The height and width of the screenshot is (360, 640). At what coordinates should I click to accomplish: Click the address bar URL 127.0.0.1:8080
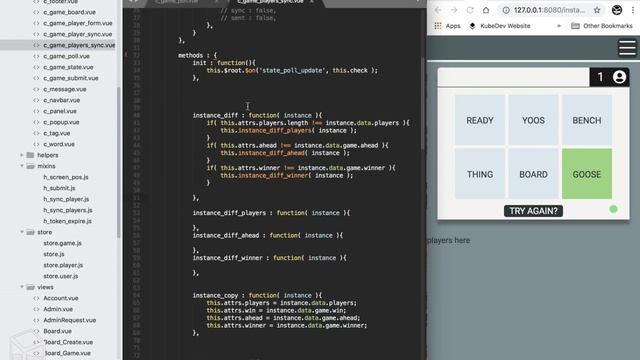coord(549,10)
